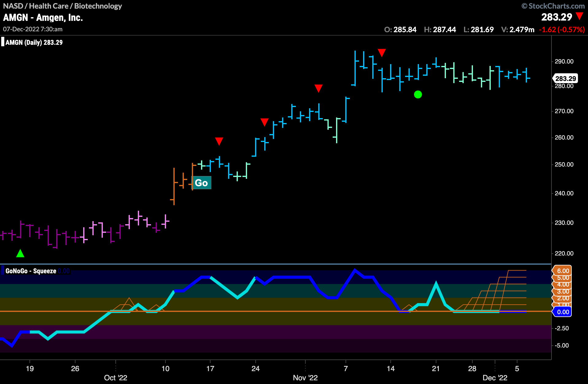Click the -5.00 oscillator axis label
The image size is (588, 384).
coord(562,345)
